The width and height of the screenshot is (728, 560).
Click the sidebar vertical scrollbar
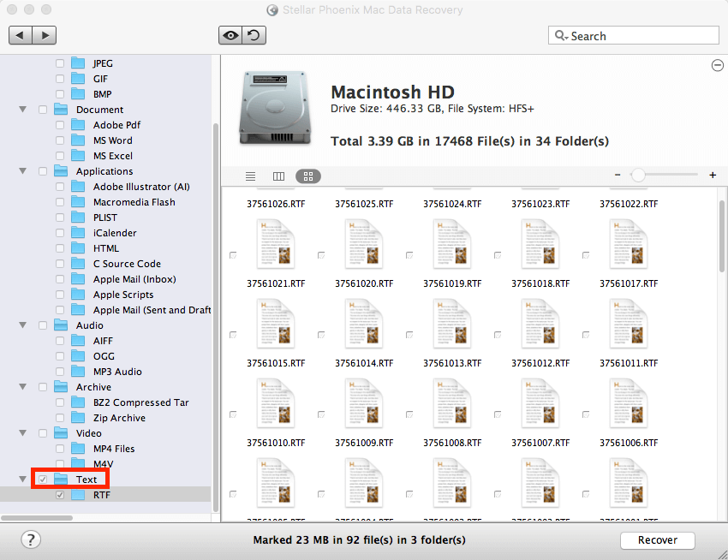[x=216, y=317]
